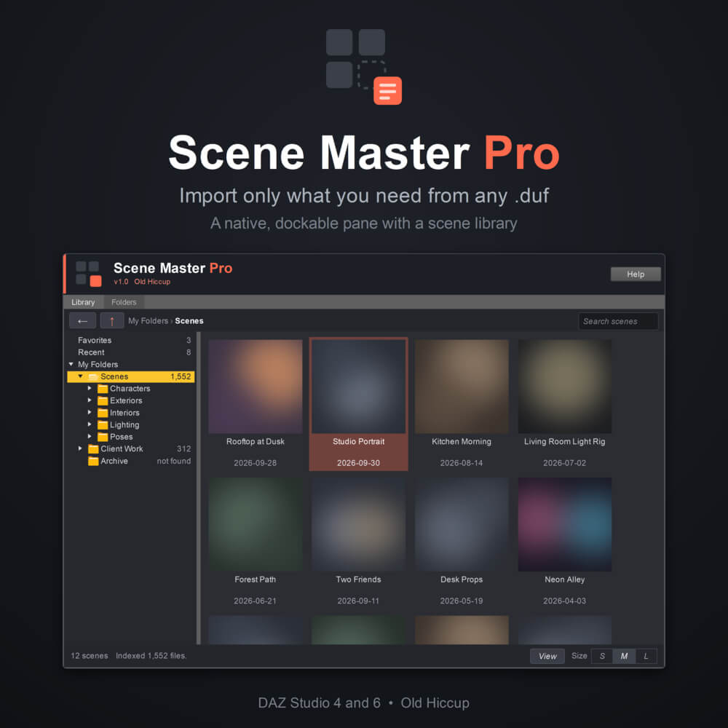
Task: Click My Folders in the breadcrumb
Action: 148,321
